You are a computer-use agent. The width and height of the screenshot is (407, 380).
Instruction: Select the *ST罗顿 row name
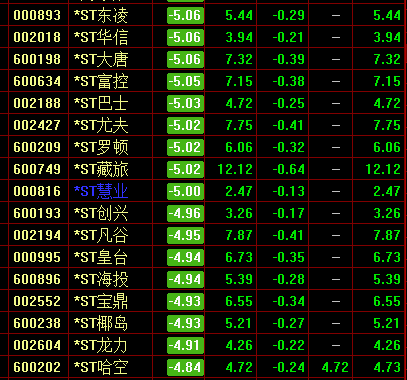point(101,147)
